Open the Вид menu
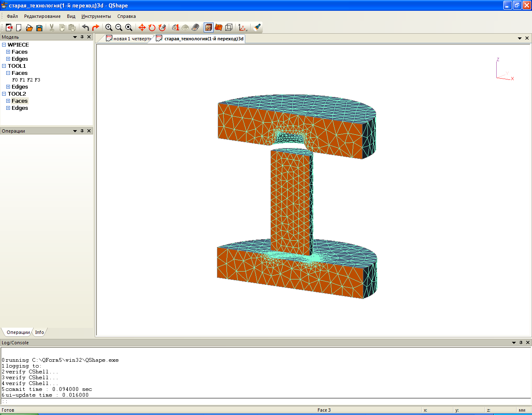Image resolution: width=532 pixels, height=415 pixels. pos(71,16)
